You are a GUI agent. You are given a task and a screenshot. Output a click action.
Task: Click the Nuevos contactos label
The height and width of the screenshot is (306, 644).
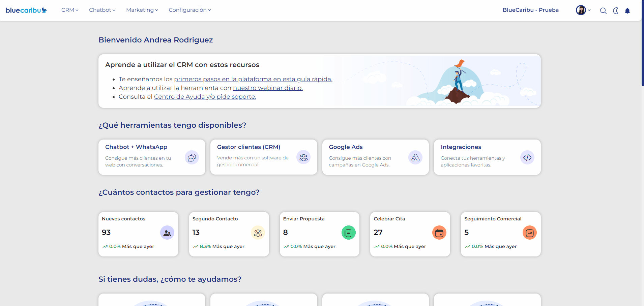click(x=123, y=219)
